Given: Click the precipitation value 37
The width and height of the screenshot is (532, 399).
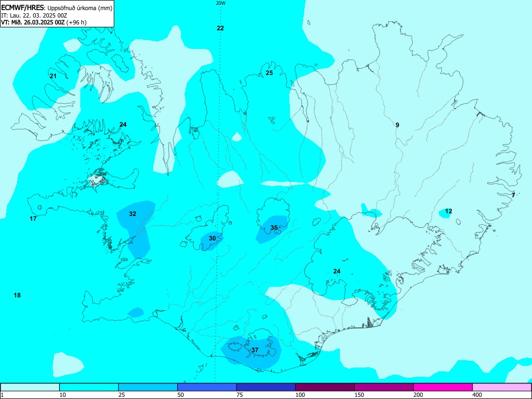Looking at the screenshot, I should 255,350.
